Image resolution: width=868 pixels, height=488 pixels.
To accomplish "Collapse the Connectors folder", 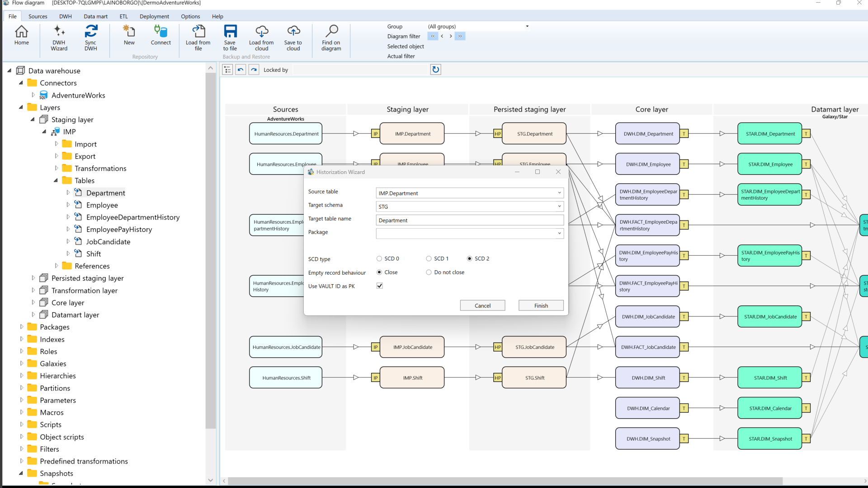I will point(21,83).
